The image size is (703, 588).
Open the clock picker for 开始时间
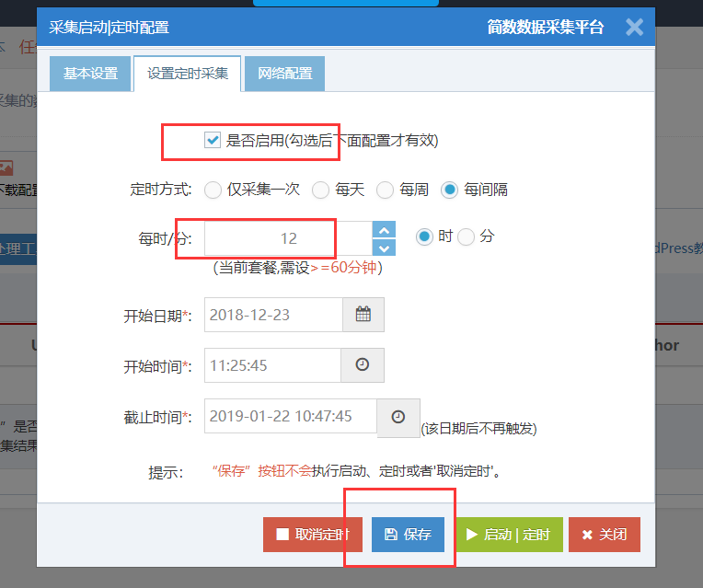point(363,365)
